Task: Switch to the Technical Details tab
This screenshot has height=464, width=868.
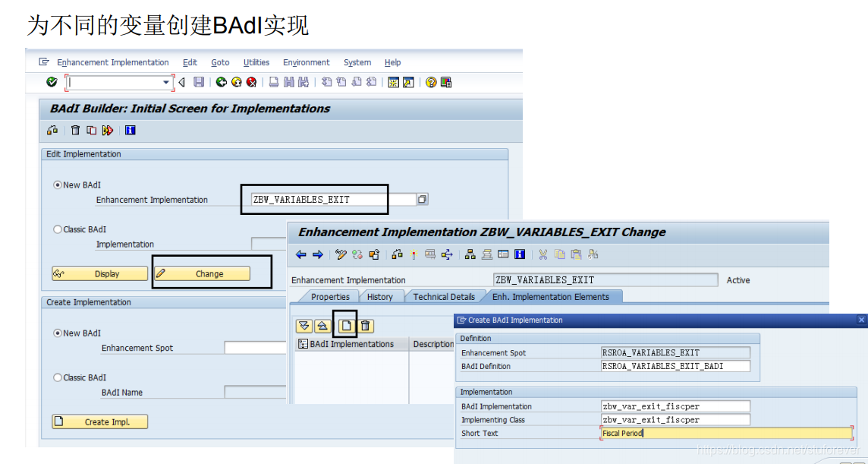Action: click(x=444, y=297)
